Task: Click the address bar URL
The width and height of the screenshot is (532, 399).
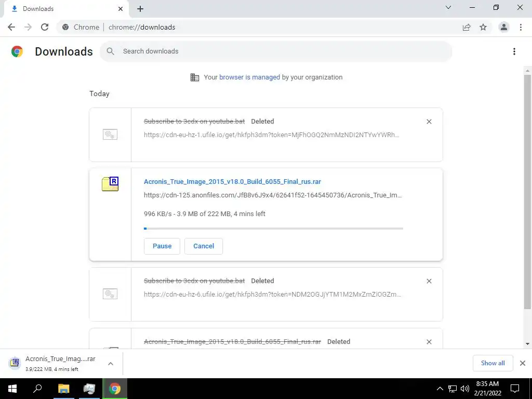Action: point(142,27)
